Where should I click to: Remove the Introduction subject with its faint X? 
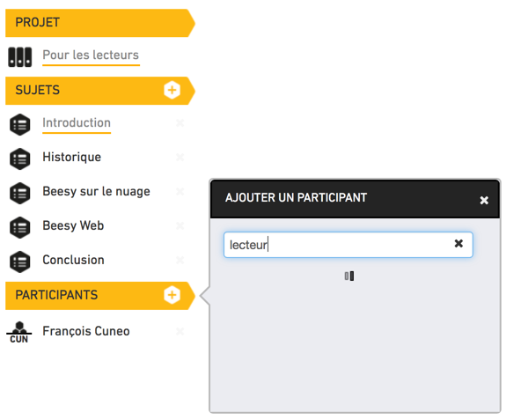coord(180,122)
